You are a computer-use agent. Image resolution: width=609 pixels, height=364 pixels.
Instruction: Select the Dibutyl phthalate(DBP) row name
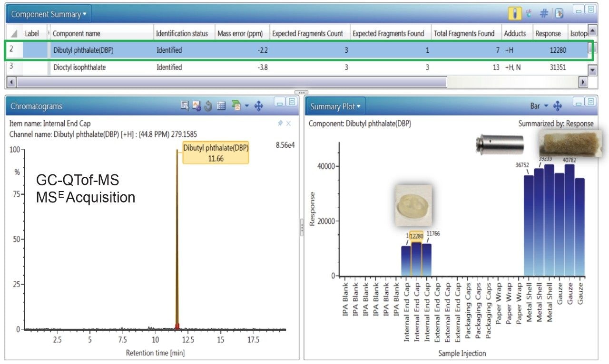83,50
